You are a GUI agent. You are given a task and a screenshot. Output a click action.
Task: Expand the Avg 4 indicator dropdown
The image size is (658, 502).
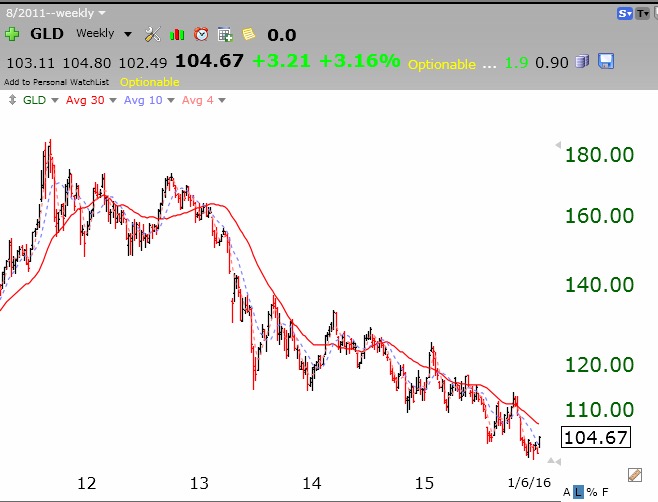coord(222,100)
